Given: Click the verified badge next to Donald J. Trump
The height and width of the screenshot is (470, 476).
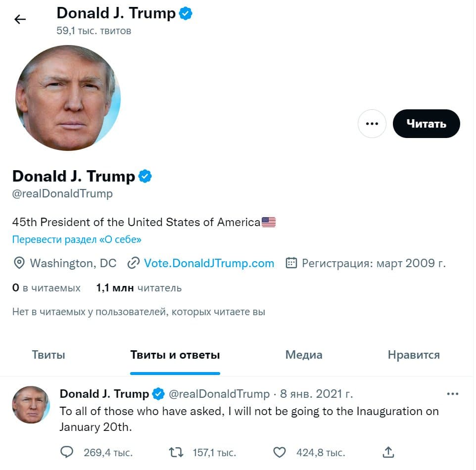Looking at the screenshot, I should click(145, 176).
